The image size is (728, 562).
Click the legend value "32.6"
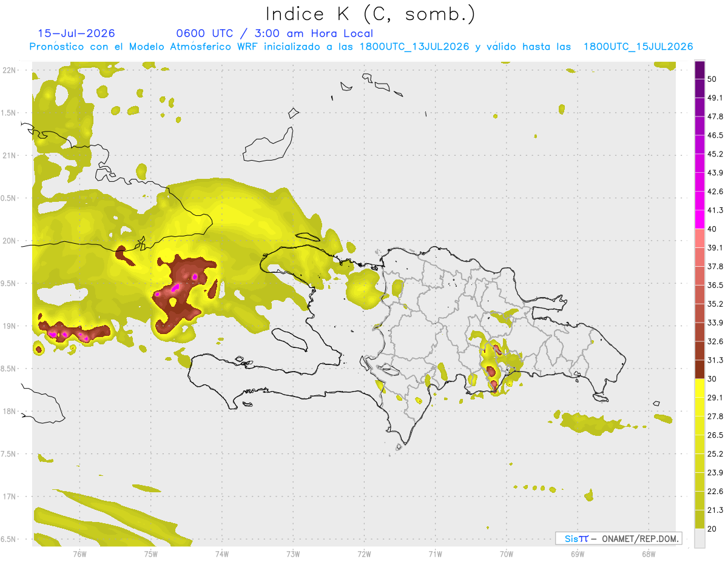pos(715,341)
